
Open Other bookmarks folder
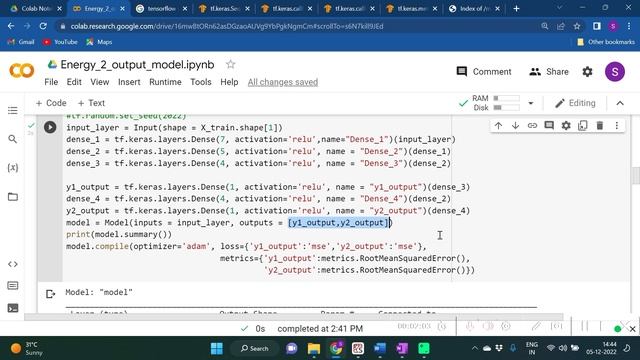click(x=606, y=42)
